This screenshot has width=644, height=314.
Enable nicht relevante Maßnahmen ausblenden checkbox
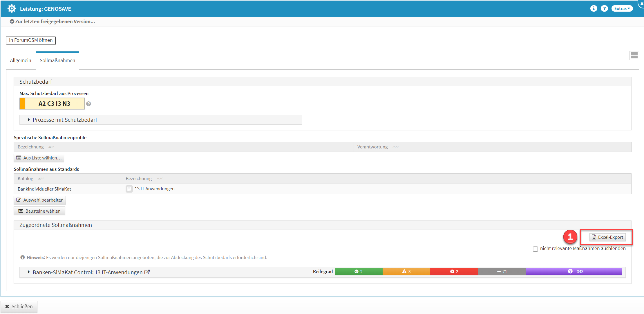click(x=535, y=249)
